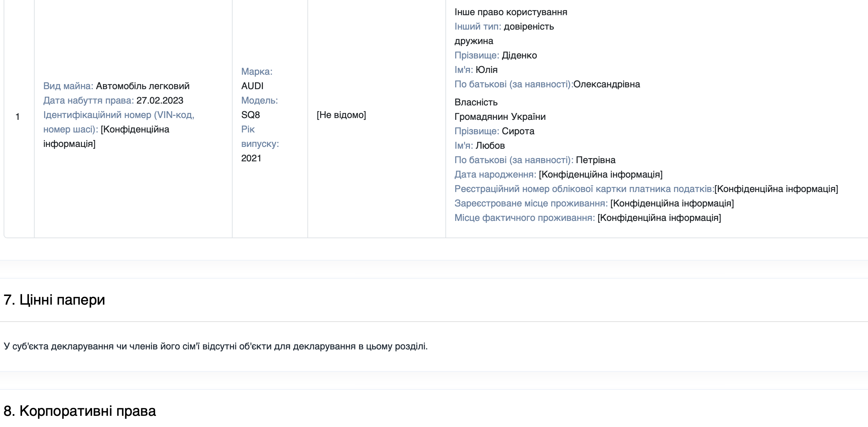The width and height of the screenshot is (868, 427).
Task: Click the 'Ідентифікаційний номер (VIN-код' label
Action: click(118, 115)
